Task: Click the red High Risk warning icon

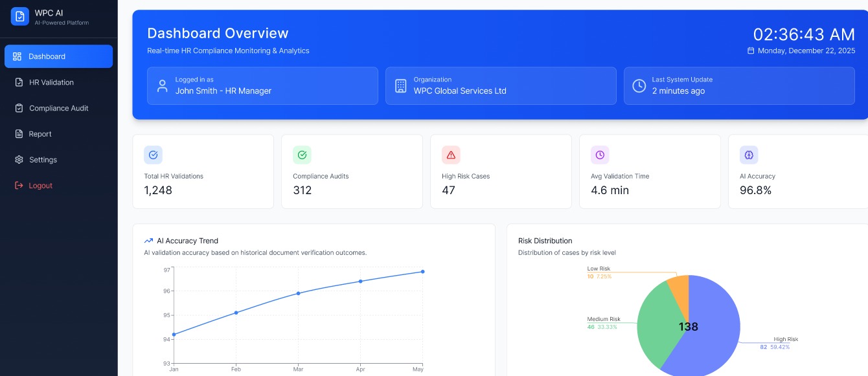Action: click(451, 155)
